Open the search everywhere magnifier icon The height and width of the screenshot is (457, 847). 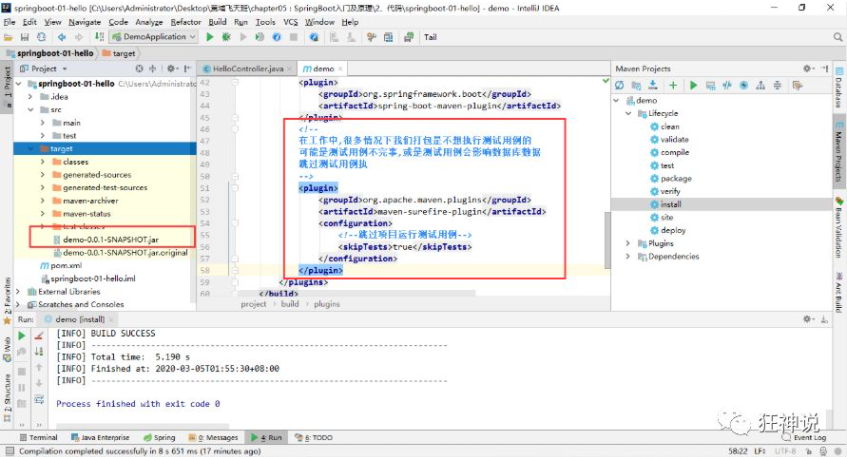click(x=837, y=37)
